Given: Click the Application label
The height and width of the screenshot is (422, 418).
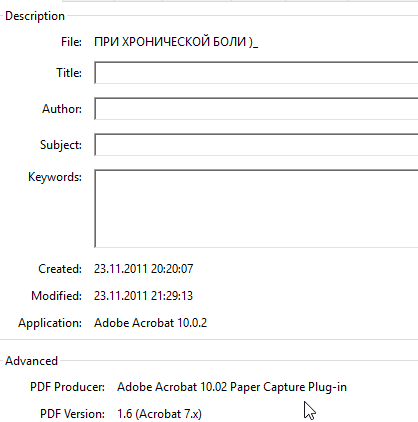Looking at the screenshot, I should coord(50,323).
